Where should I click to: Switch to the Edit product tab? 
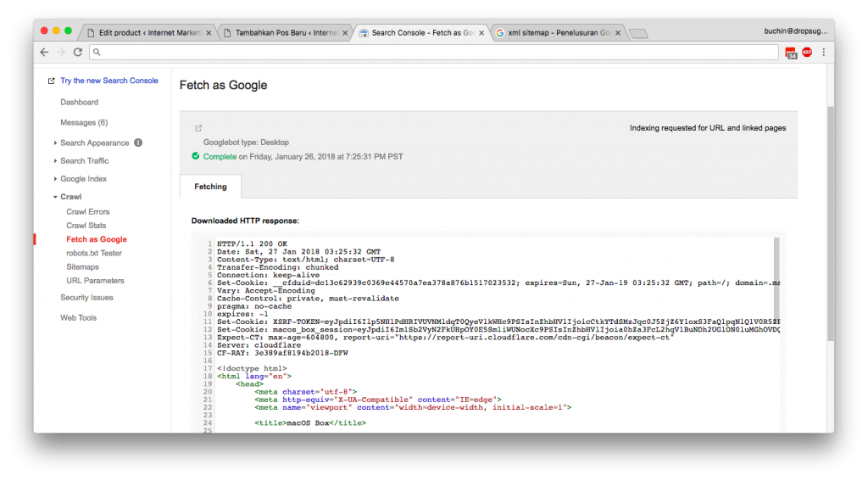[x=147, y=33]
